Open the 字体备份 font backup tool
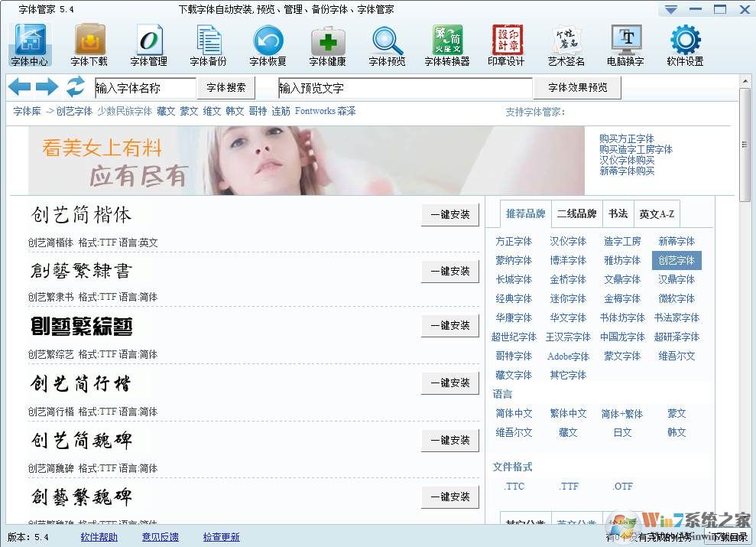756x547 pixels. pos(209,45)
